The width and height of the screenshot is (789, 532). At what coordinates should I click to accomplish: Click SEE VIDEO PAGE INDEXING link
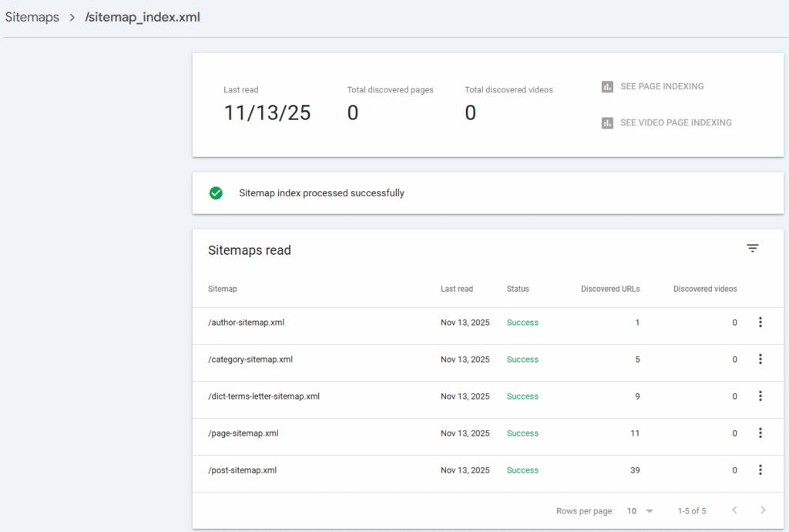pyautogui.click(x=676, y=123)
